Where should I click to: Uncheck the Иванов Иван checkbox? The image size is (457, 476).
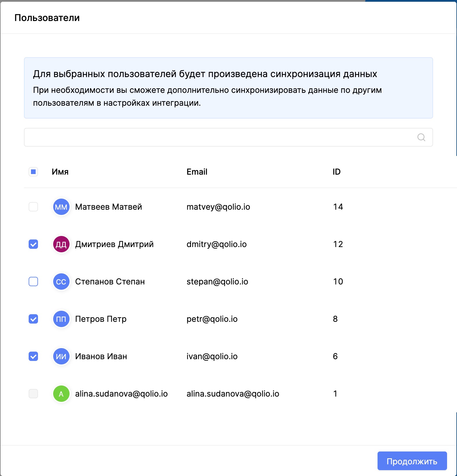point(33,356)
